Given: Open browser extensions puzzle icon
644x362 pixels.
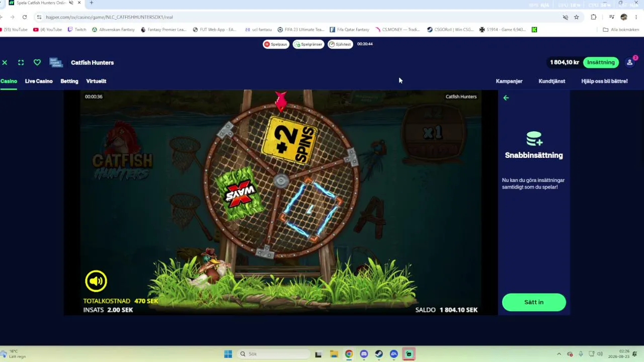Looking at the screenshot, I should click(x=594, y=17).
